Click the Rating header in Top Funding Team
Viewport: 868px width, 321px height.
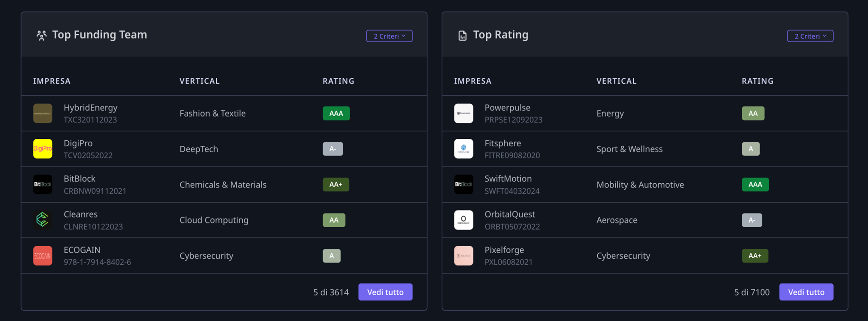coord(338,81)
